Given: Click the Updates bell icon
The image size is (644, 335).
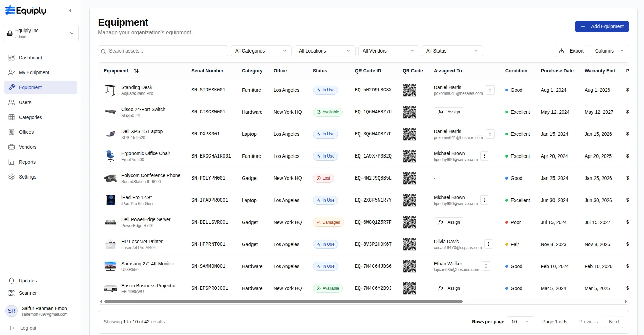Looking at the screenshot, I should coord(12,281).
